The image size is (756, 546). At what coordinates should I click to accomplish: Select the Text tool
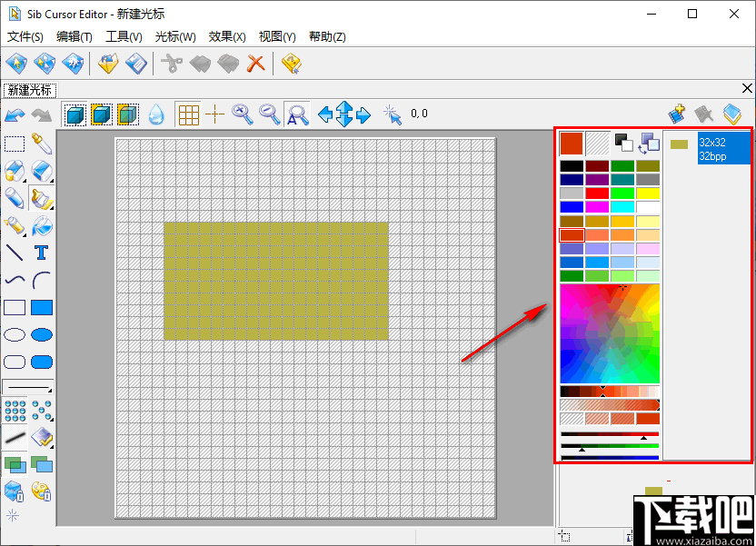click(41, 253)
